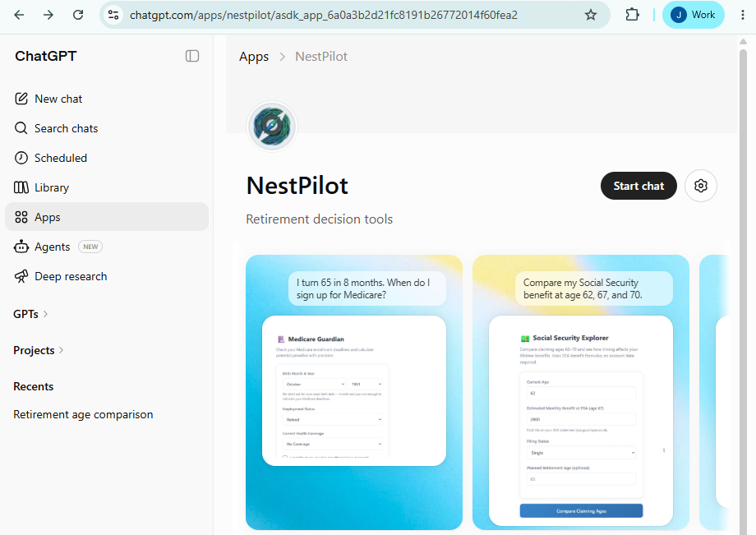756x535 pixels.
Task: Open Agents in the sidebar
Action: point(107,247)
